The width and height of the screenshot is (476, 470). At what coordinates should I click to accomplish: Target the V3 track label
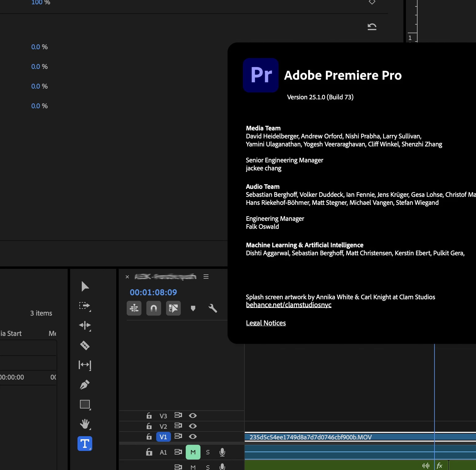(x=163, y=416)
